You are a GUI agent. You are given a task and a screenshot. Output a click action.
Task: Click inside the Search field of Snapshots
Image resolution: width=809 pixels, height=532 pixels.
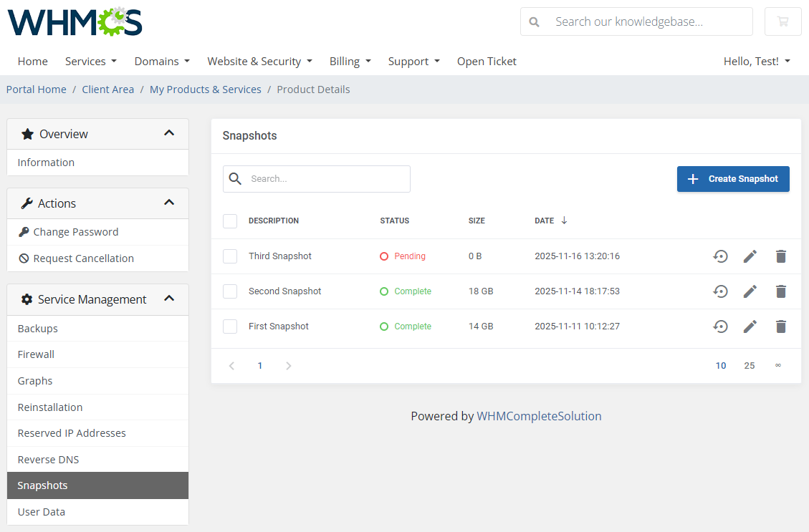[x=322, y=178]
